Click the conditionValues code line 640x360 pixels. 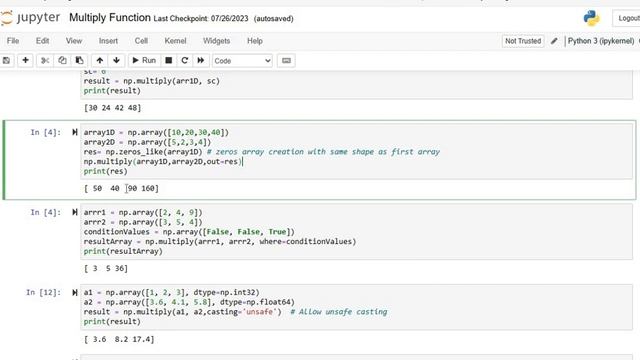(x=189, y=232)
